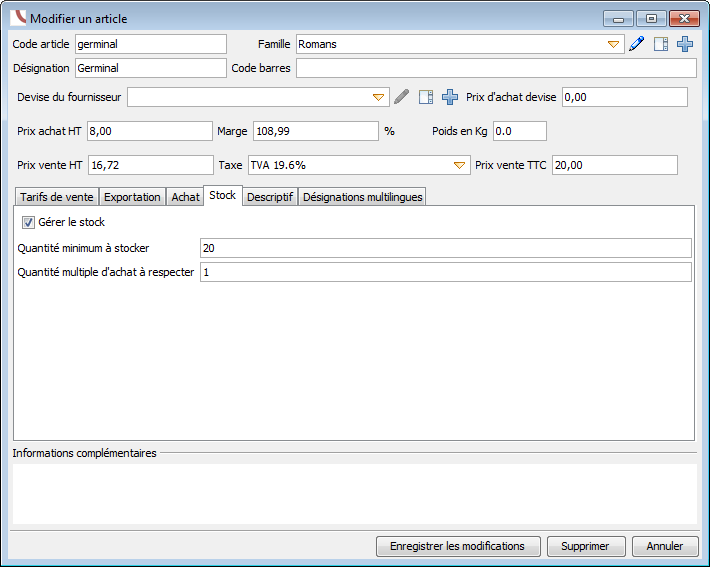Uncheck the Gérer le stock checkbox
710x567 pixels.
pos(28,222)
